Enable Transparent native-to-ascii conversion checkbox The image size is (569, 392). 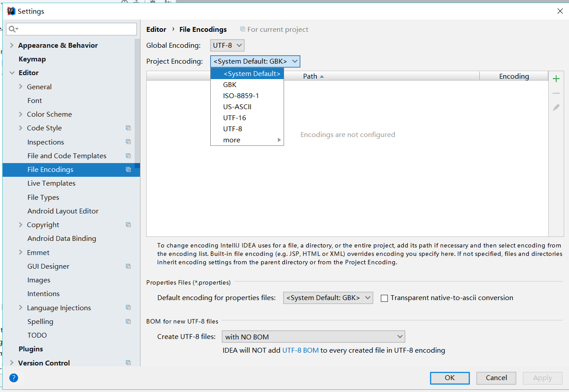click(384, 298)
